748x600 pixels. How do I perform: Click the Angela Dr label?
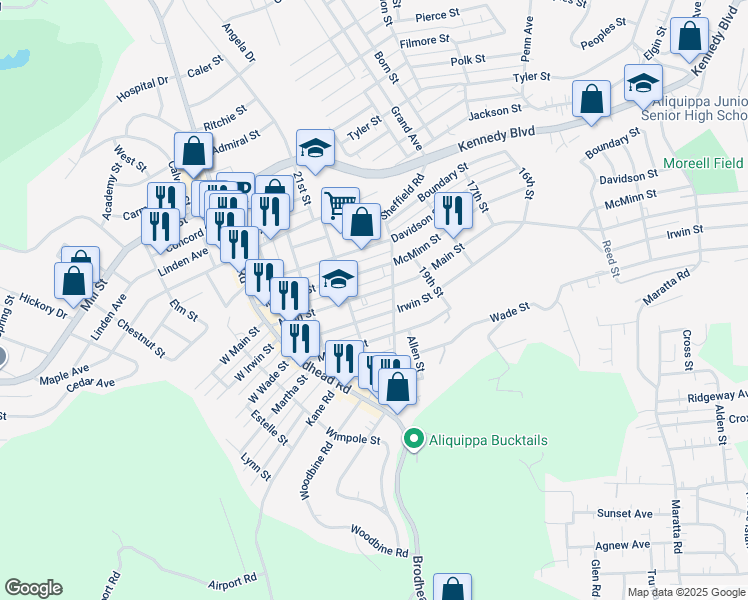(239, 43)
